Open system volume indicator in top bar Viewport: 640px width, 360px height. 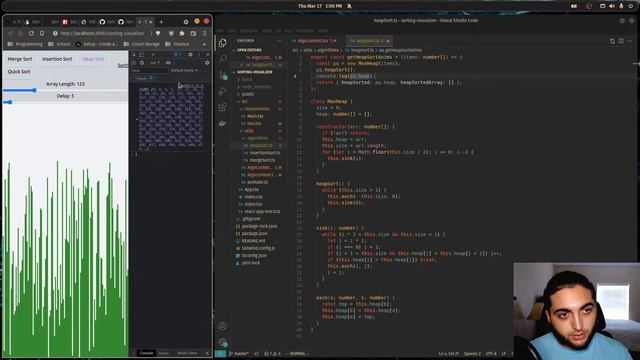click(x=611, y=6)
